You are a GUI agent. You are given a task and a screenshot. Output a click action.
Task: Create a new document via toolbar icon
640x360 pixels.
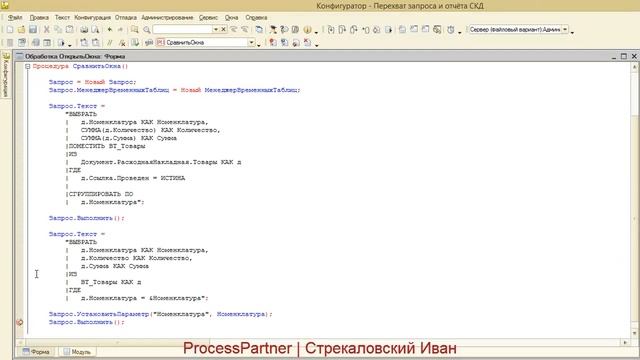(x=10, y=29)
